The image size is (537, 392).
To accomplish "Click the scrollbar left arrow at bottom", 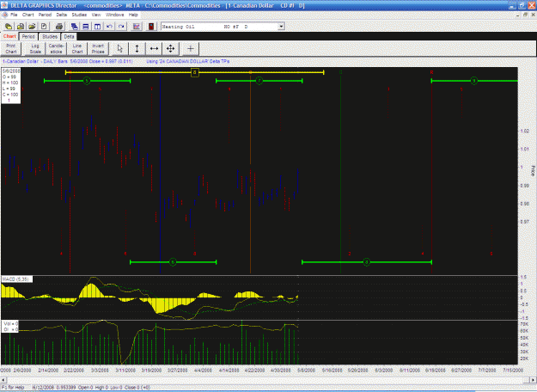I will [3, 380].
